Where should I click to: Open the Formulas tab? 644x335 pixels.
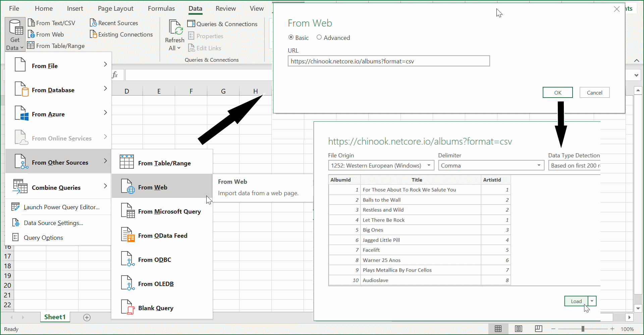coord(161,8)
